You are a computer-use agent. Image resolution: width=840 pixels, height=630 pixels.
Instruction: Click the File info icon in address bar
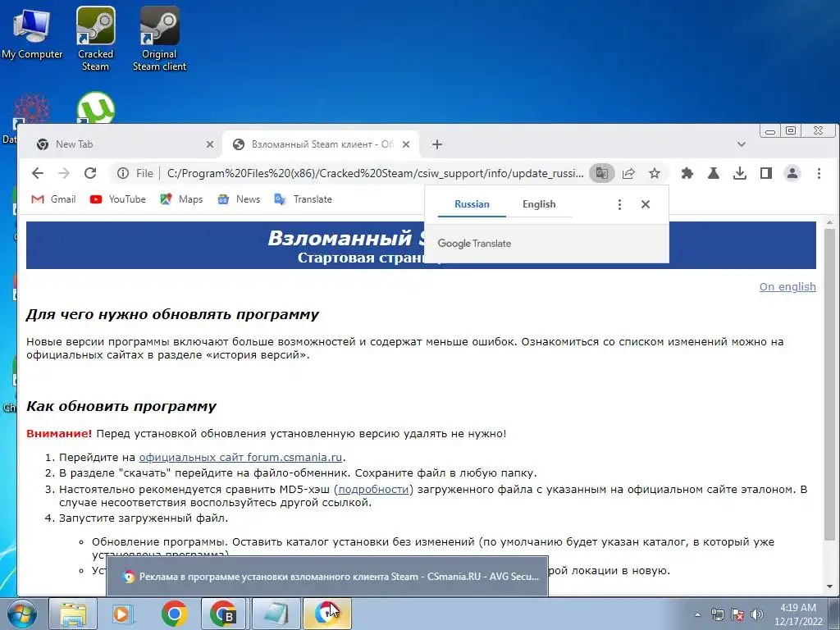coord(123,173)
